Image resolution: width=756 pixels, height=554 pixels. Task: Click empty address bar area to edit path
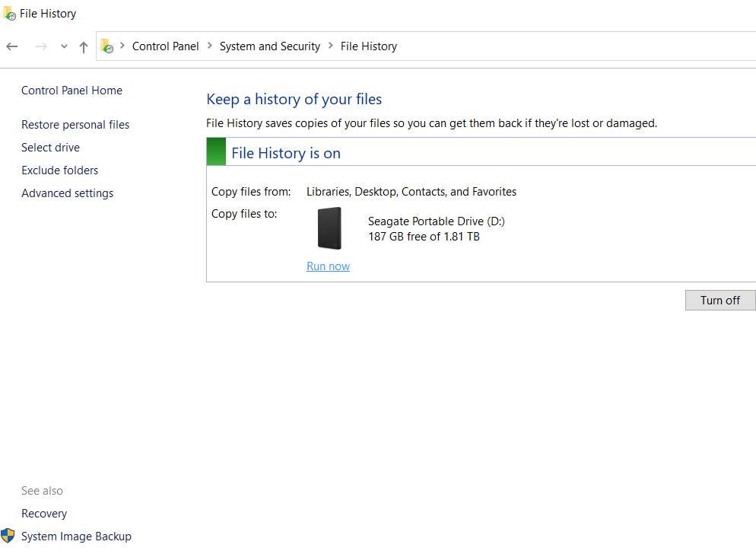click(570, 46)
